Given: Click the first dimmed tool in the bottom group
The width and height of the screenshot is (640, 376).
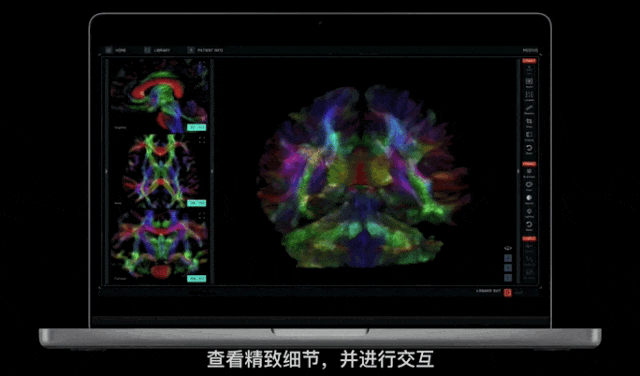Looking at the screenshot, I should pos(529,247).
